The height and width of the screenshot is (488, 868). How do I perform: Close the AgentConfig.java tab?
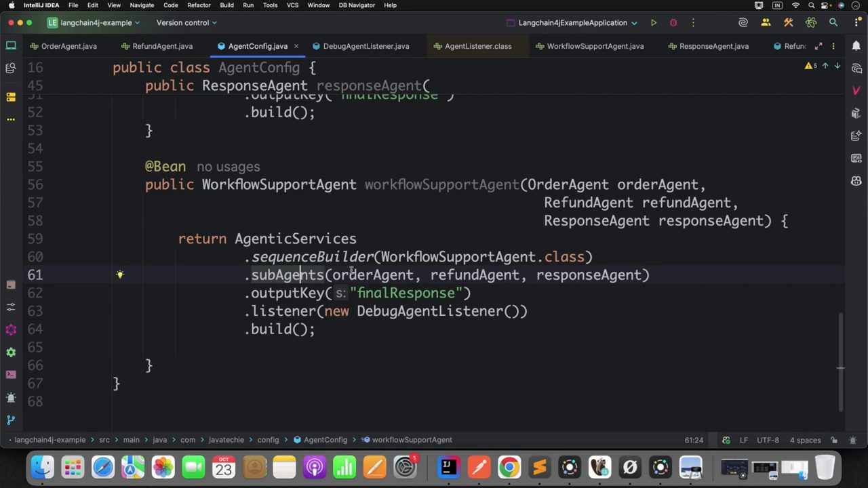(x=296, y=46)
